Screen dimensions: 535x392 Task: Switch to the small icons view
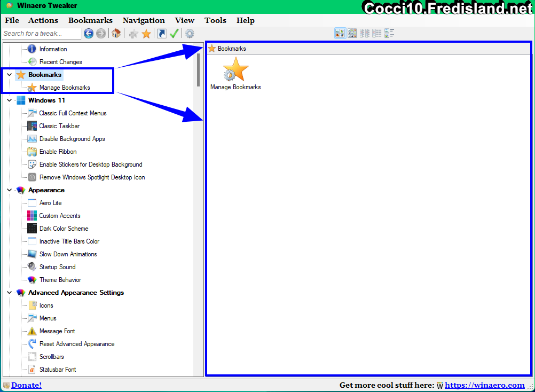(364, 33)
